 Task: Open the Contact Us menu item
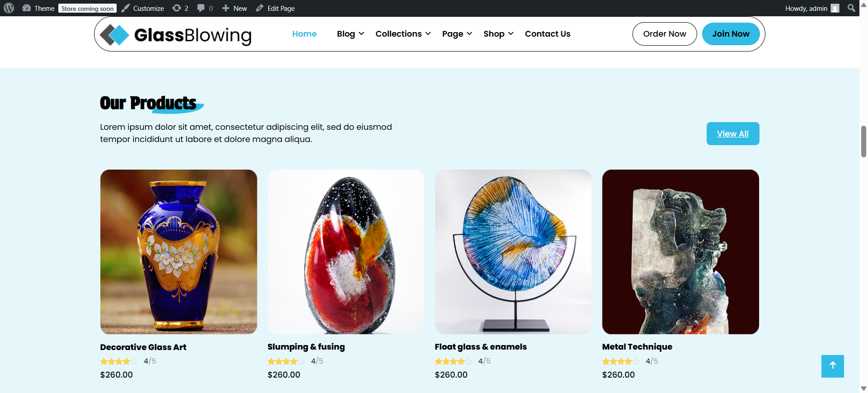tap(547, 34)
